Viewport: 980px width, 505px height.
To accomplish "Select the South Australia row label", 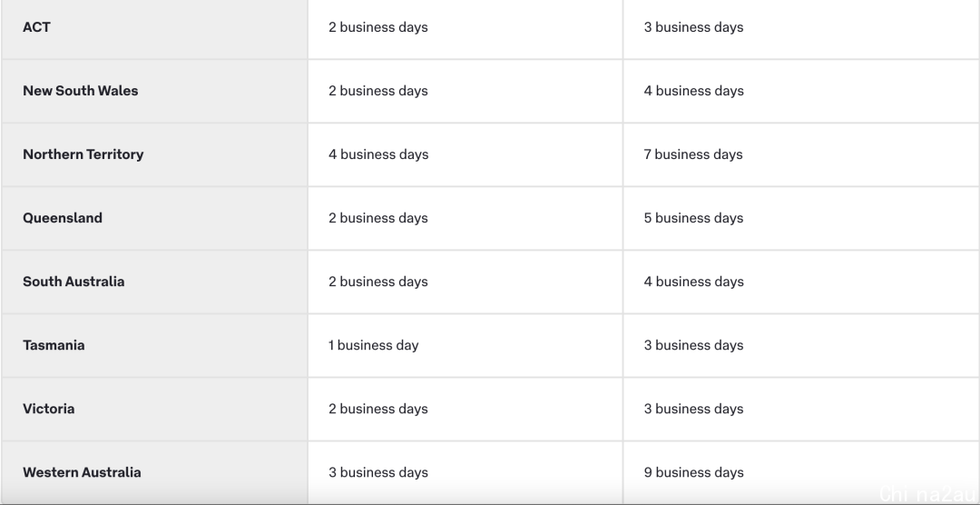I will (x=73, y=282).
